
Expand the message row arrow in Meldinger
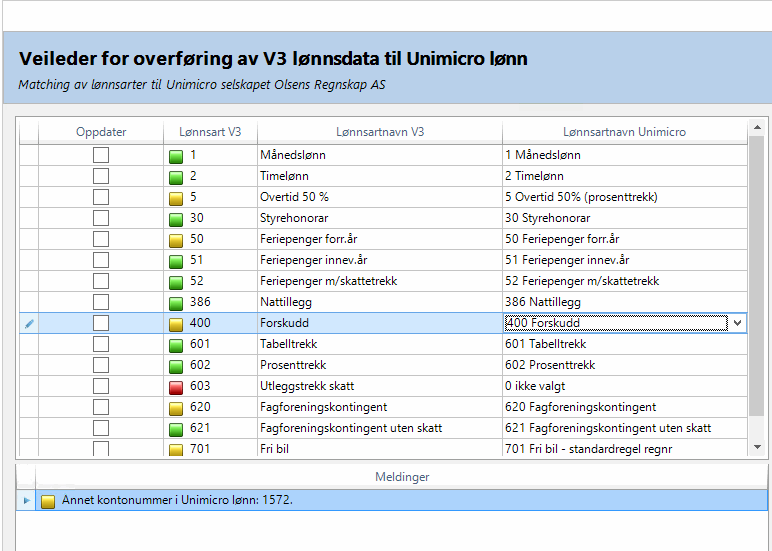pos(27,500)
